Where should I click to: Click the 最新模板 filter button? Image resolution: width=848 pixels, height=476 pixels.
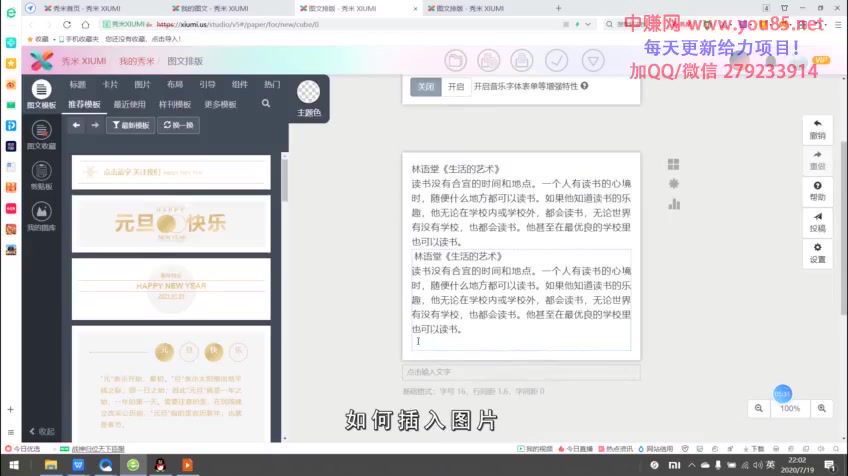pos(131,125)
